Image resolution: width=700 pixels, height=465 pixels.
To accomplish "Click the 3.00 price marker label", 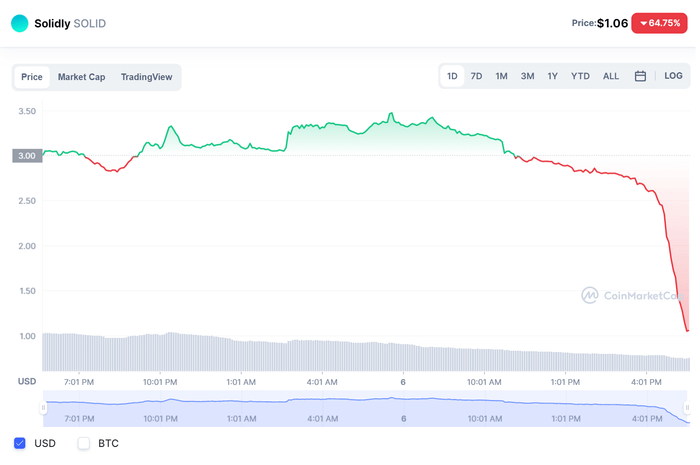I will tap(27, 156).
